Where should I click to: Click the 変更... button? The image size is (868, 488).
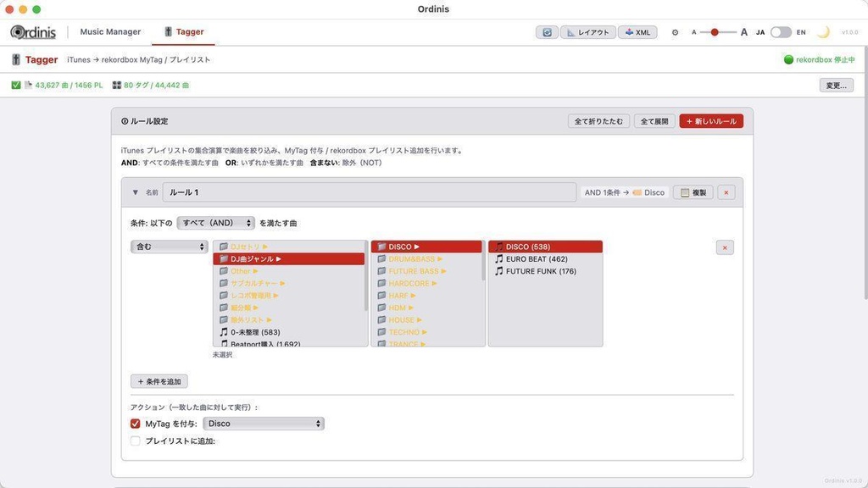pyautogui.click(x=837, y=86)
